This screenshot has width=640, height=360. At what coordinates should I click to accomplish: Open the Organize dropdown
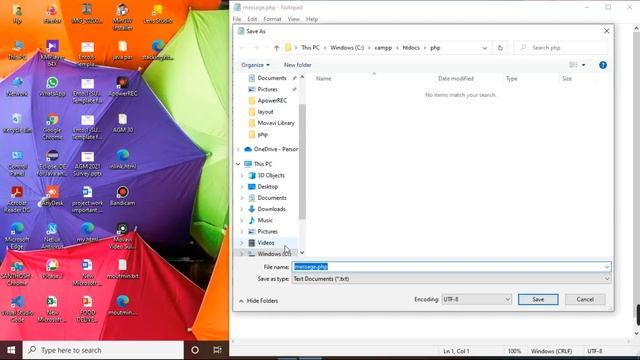255,65
